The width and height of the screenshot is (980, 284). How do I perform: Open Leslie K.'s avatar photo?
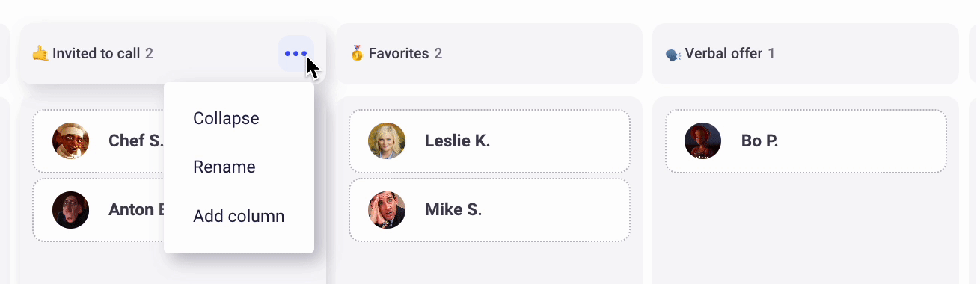click(387, 141)
